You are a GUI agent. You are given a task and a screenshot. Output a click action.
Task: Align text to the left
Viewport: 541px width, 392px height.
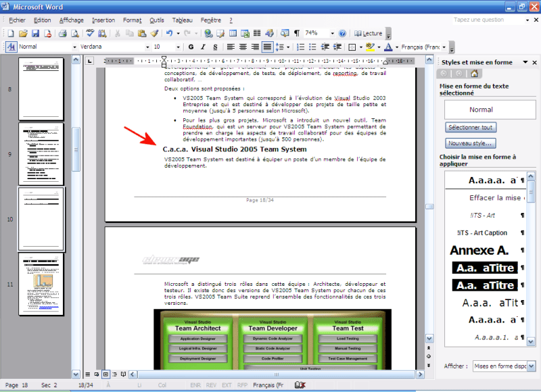tap(231, 47)
